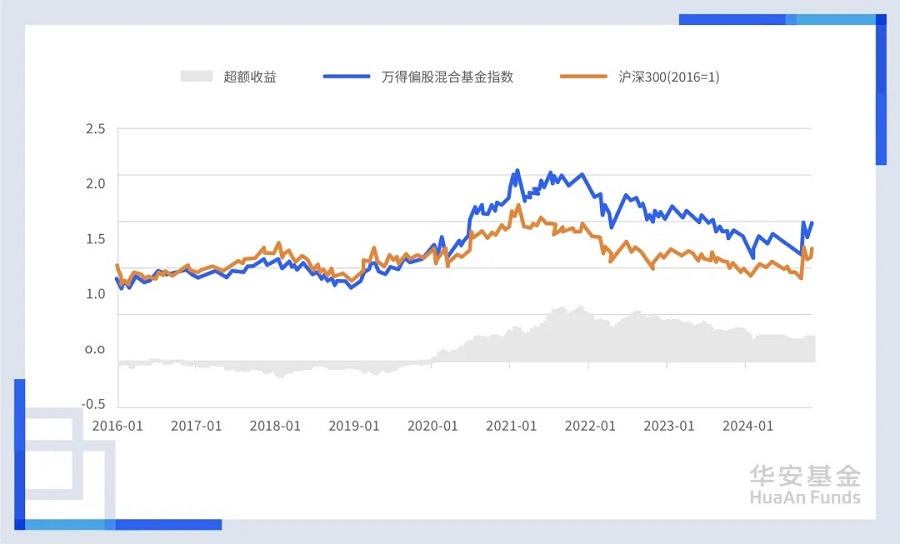Screen dimensions: 900x544
Task: Click the 2.5 y-axis value
Action: 95,129
